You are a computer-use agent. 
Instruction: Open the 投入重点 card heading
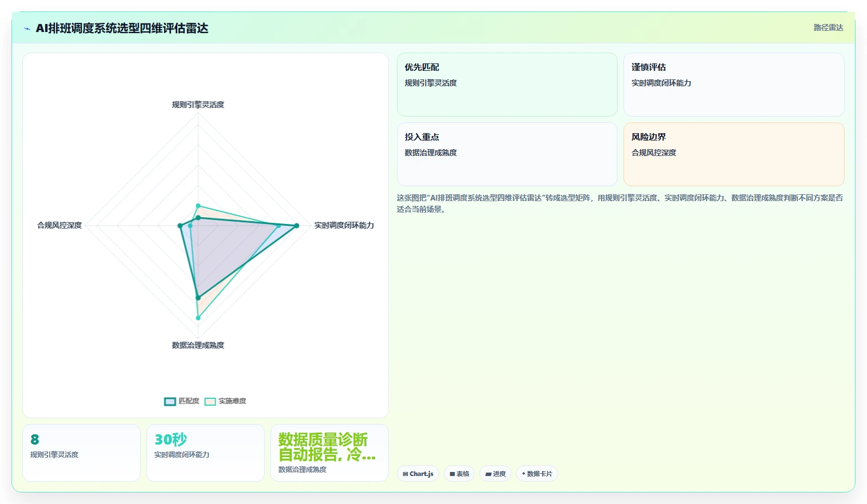pos(422,137)
